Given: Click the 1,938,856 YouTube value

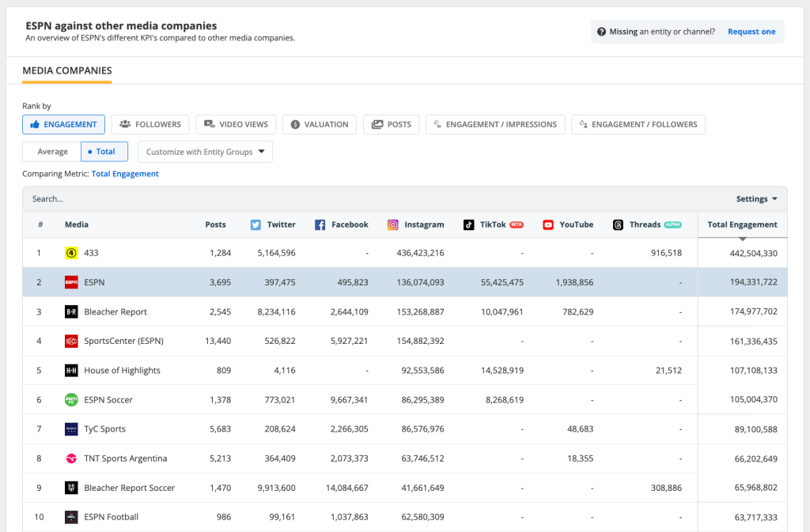Looking at the screenshot, I should click(x=574, y=282).
